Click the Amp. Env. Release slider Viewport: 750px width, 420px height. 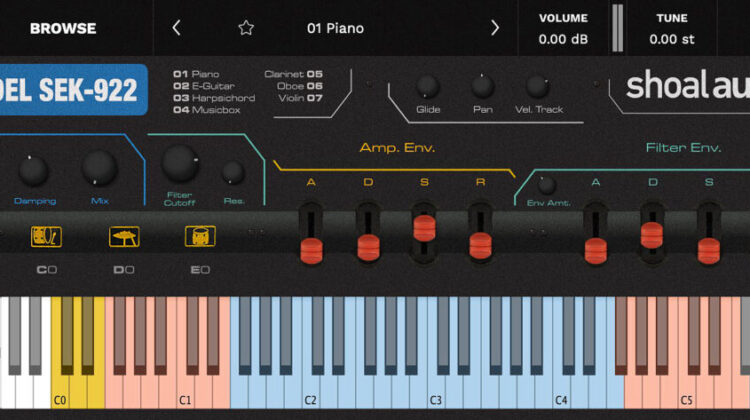click(x=480, y=246)
